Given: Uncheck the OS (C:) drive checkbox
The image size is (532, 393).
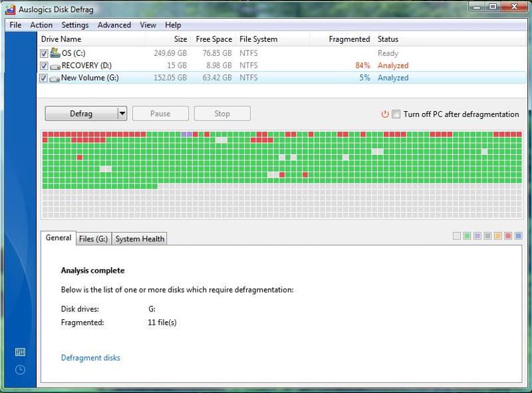Looking at the screenshot, I should tap(44, 53).
